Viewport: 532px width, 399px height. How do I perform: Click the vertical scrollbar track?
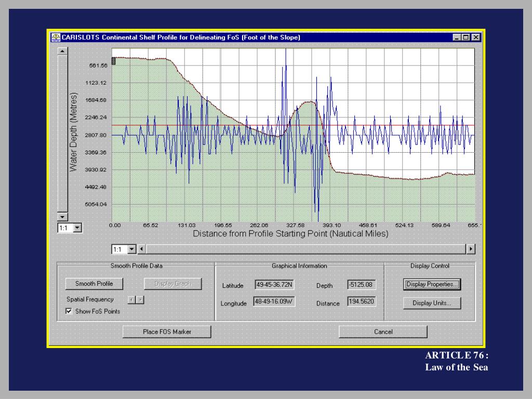click(x=62, y=134)
